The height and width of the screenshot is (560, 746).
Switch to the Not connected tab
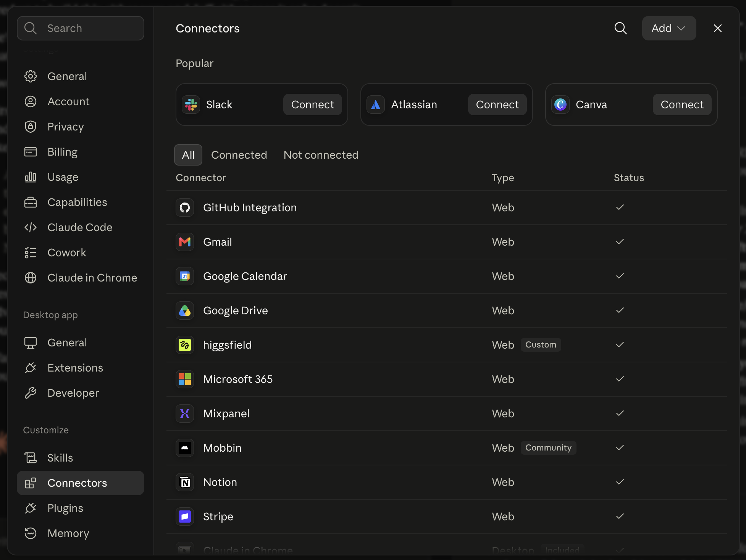click(x=321, y=155)
